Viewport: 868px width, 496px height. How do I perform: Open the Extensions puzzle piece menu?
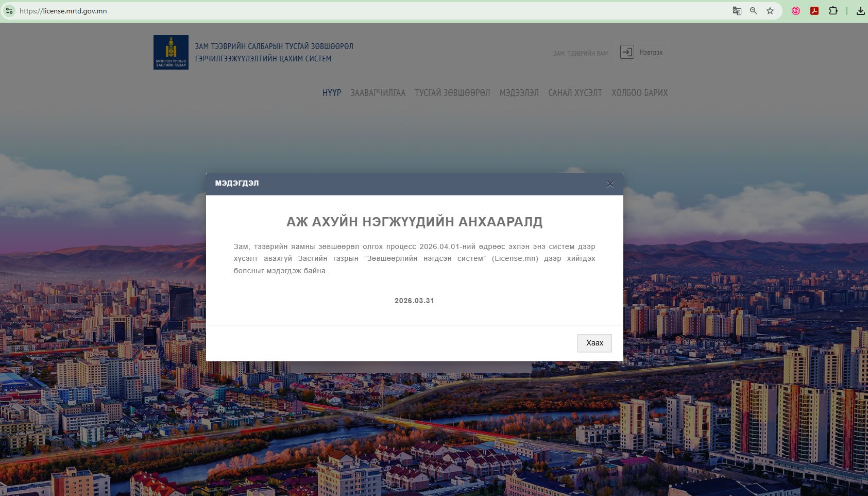(x=833, y=11)
